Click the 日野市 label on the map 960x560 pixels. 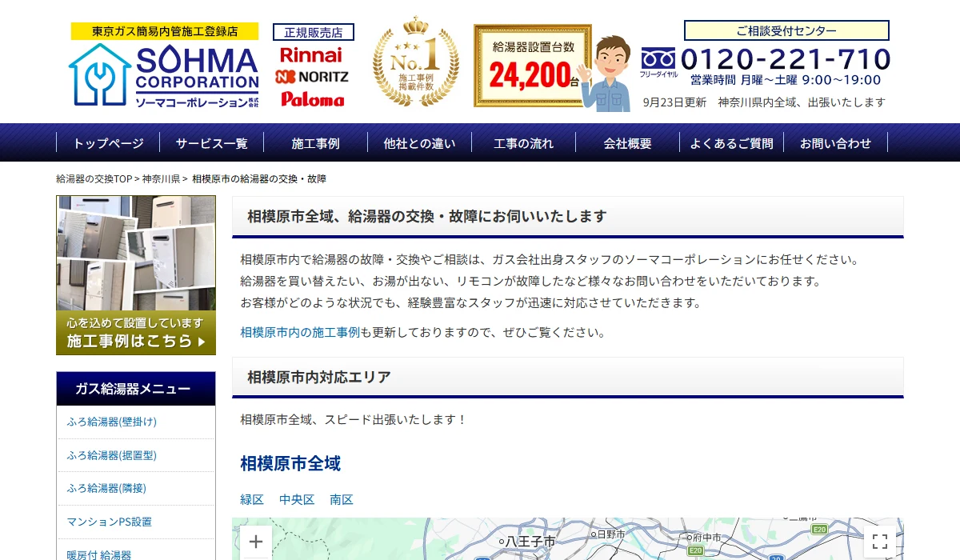[610, 534]
